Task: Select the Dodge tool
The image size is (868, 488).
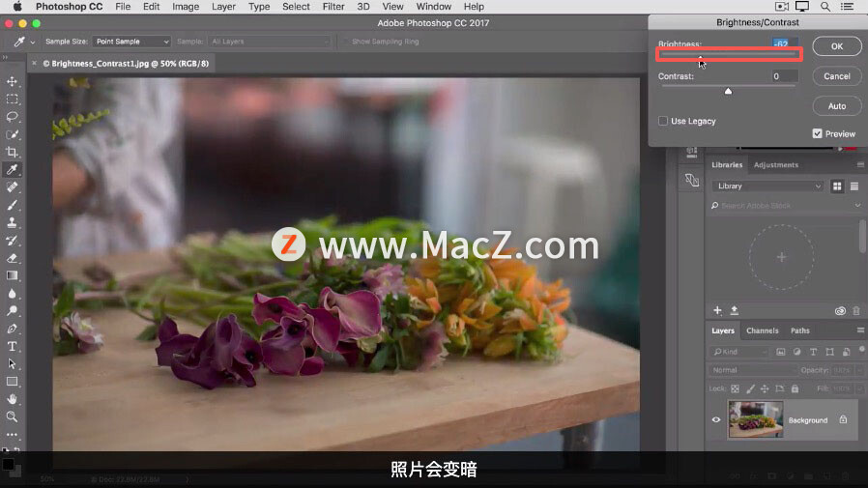Action: tap(12, 311)
